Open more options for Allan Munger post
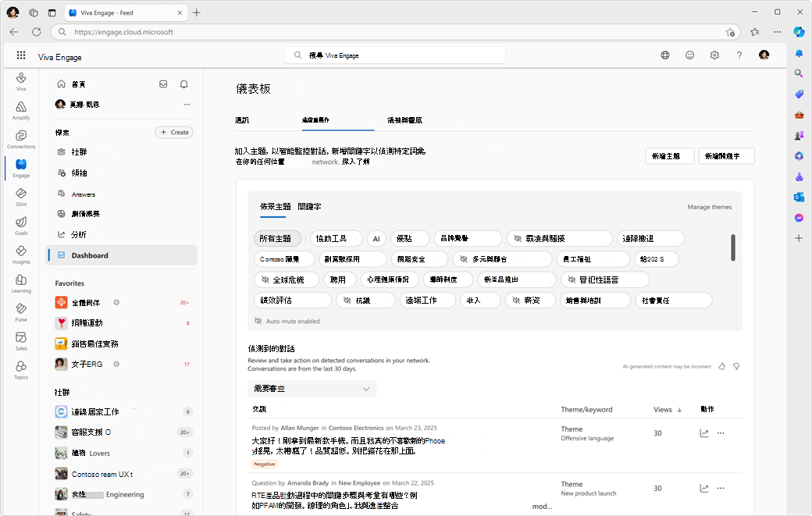 point(721,433)
